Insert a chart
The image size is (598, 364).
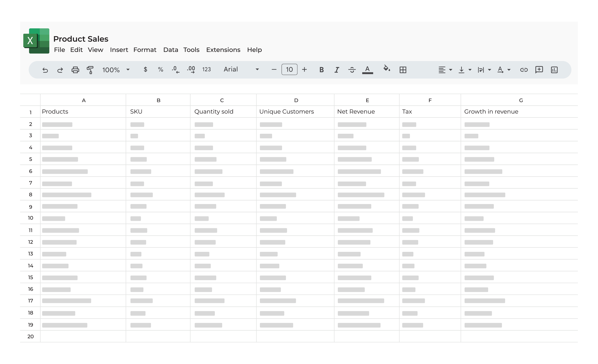(554, 70)
